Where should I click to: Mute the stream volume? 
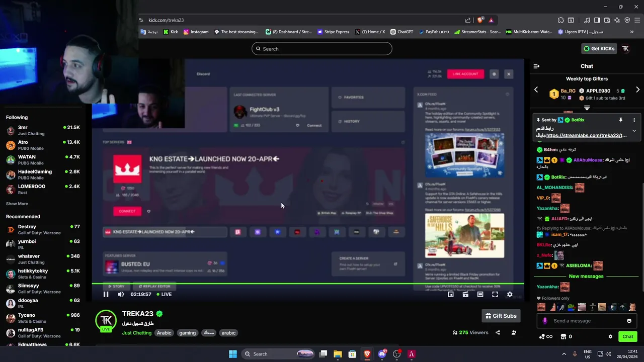(121, 294)
